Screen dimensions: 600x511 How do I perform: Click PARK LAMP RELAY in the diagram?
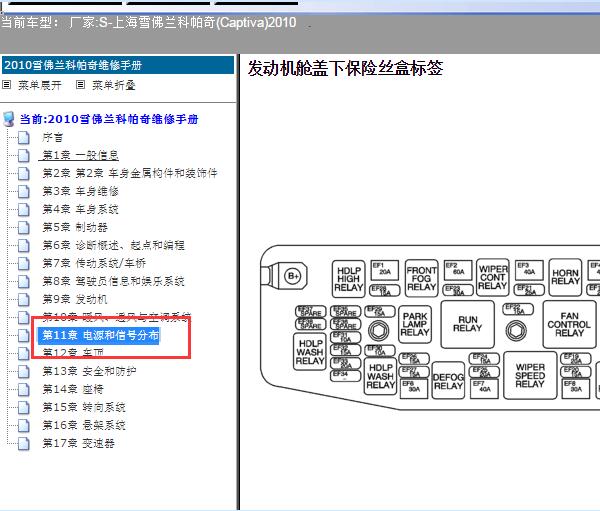pos(415,324)
